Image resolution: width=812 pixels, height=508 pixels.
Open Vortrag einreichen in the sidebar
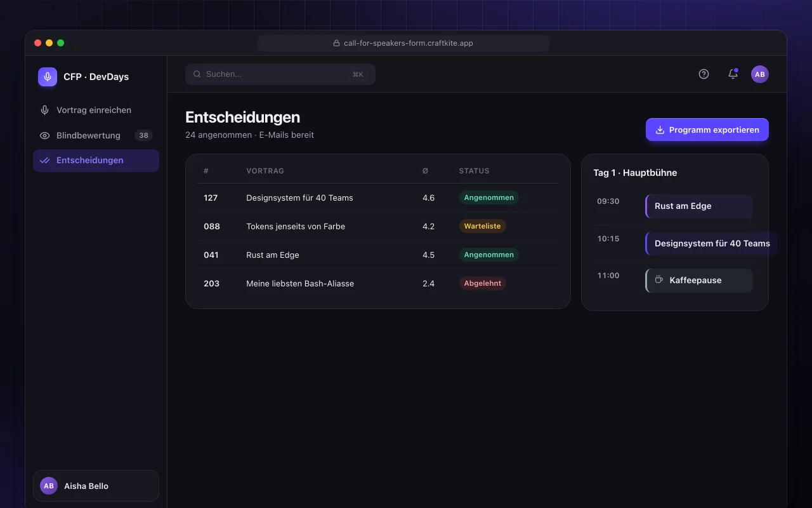96,110
